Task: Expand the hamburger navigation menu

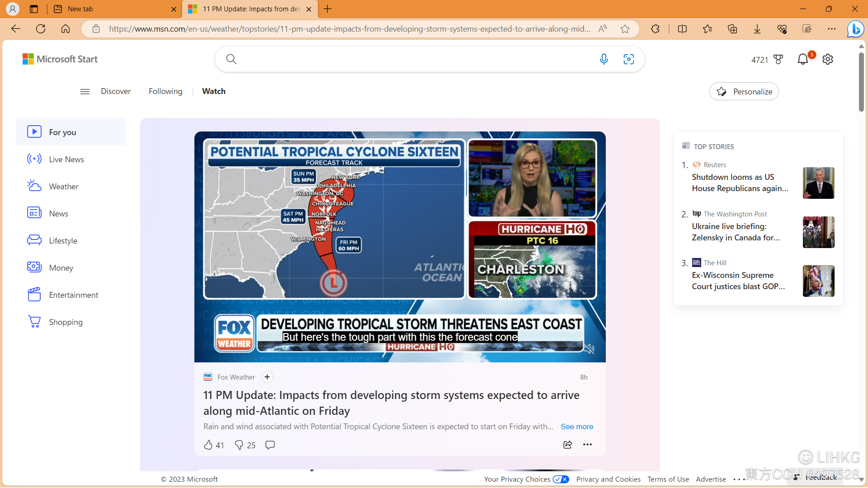Action: point(85,92)
